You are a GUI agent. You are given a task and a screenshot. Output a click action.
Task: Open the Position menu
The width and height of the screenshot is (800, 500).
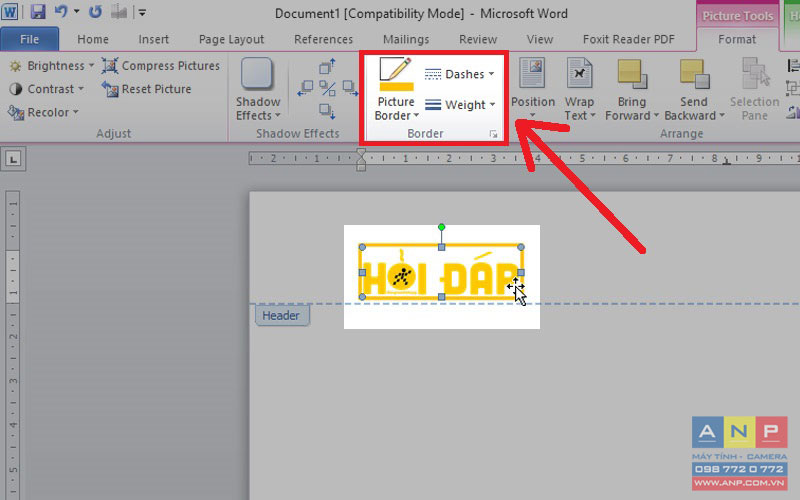533,89
